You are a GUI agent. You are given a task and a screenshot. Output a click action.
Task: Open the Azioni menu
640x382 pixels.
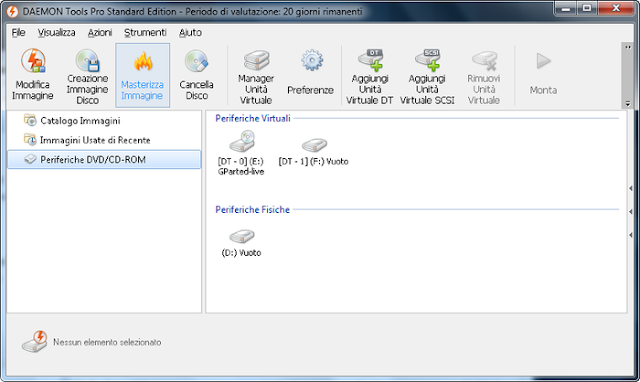[x=100, y=33]
